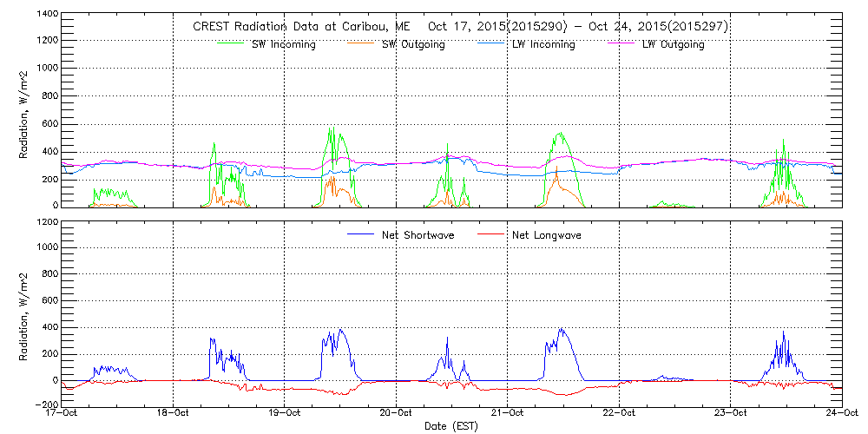Click the 'Net Longwave' legend text

pos(548,235)
